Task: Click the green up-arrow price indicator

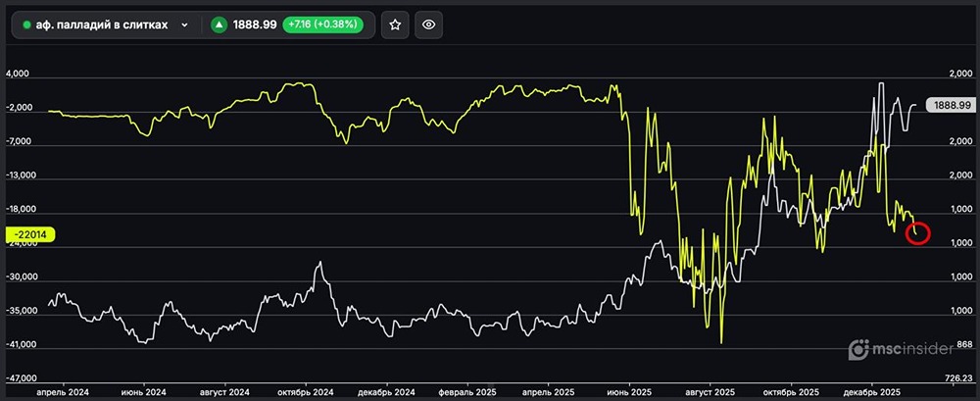Action: tap(219, 25)
